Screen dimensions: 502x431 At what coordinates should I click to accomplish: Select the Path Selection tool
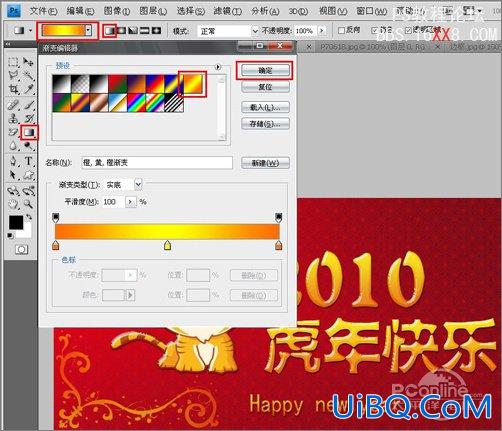coord(13,175)
